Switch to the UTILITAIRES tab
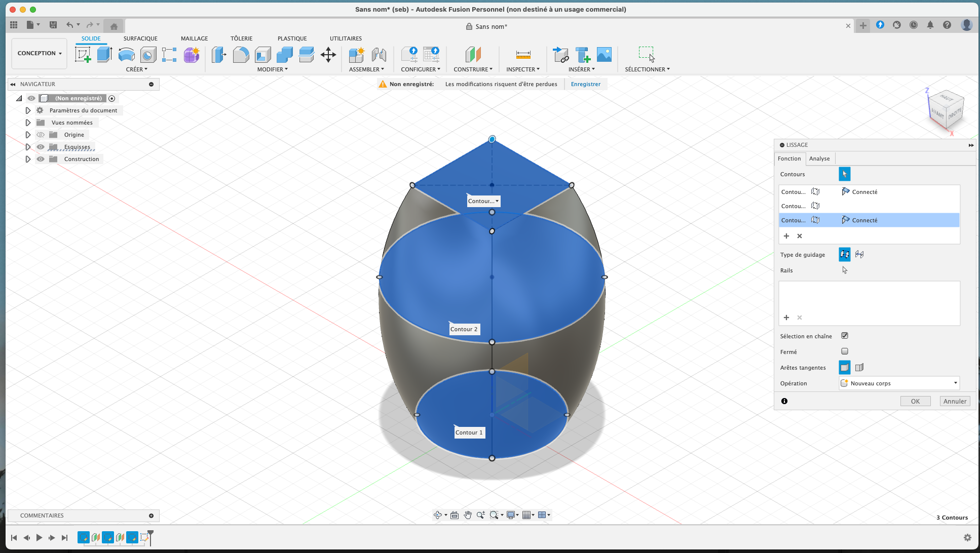This screenshot has height=553, width=980. pyautogui.click(x=346, y=38)
